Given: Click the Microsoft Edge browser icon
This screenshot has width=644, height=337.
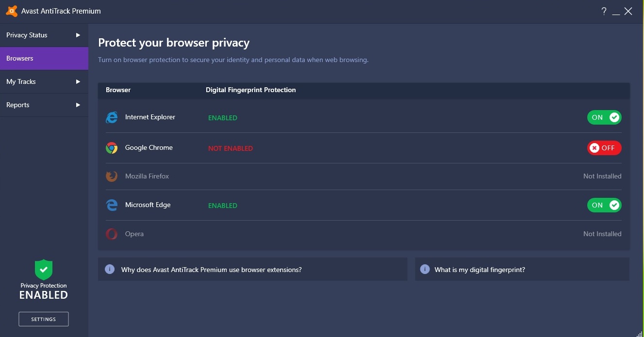Looking at the screenshot, I should click(112, 205).
